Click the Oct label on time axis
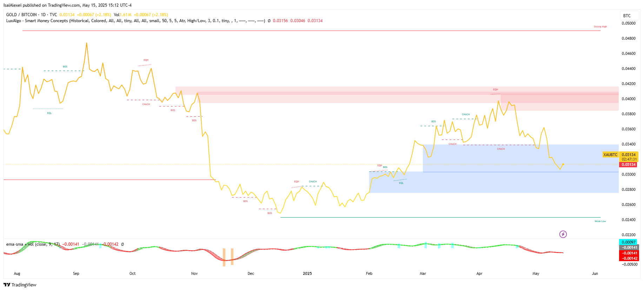Image resolution: width=644 pixels, height=291 pixels. 132,274
